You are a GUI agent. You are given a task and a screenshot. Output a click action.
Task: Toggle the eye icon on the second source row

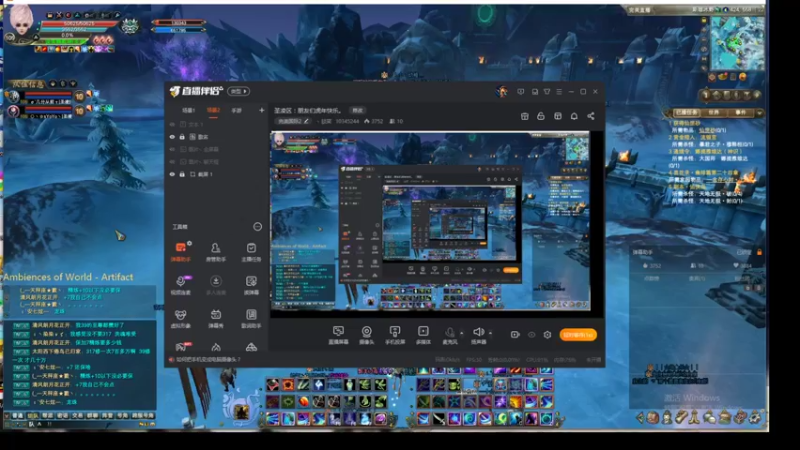coord(172,137)
